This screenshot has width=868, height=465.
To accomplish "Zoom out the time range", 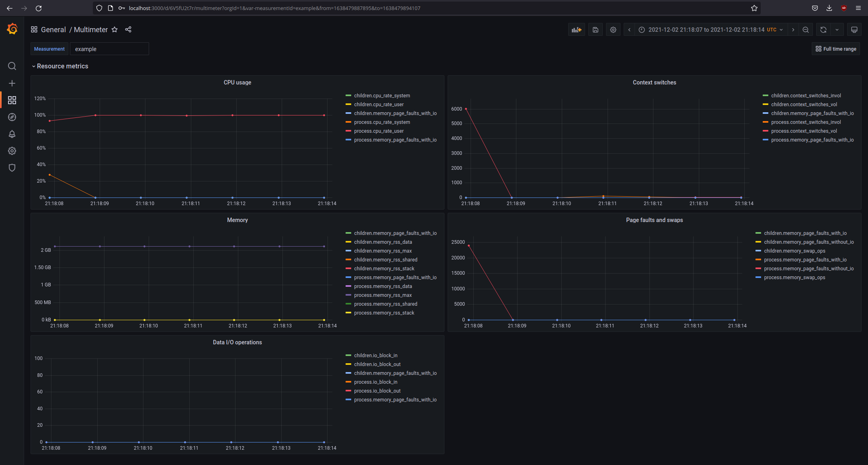I will pyautogui.click(x=806, y=30).
